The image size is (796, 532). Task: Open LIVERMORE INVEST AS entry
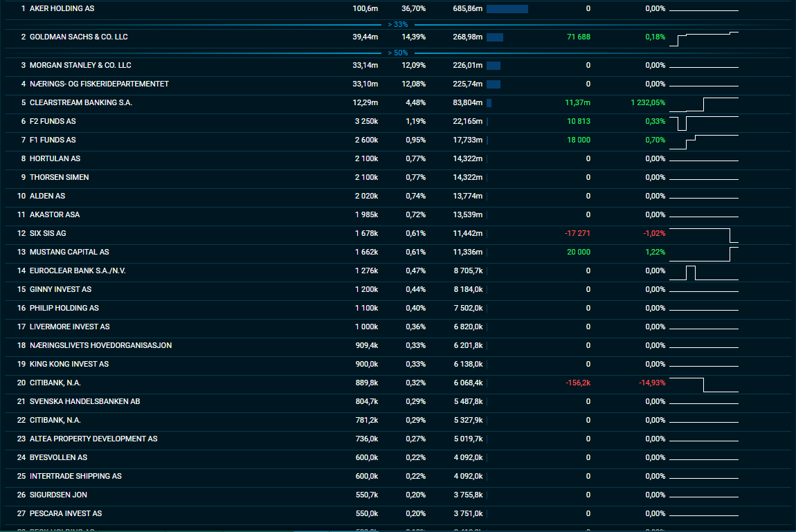click(69, 327)
